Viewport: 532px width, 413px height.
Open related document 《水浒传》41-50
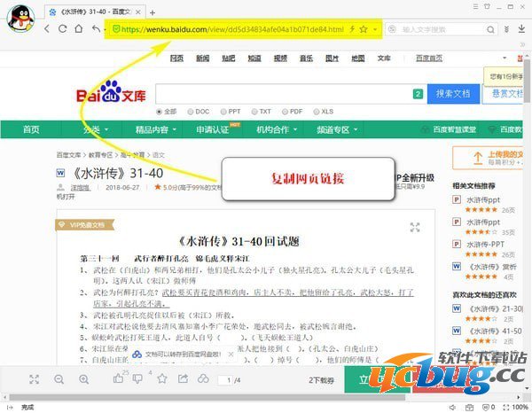496,331
